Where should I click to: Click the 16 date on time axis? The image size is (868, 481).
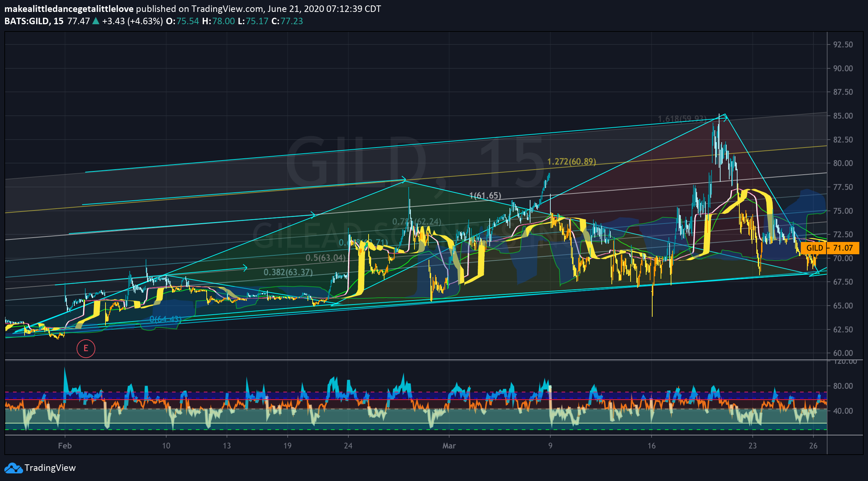pyautogui.click(x=652, y=446)
